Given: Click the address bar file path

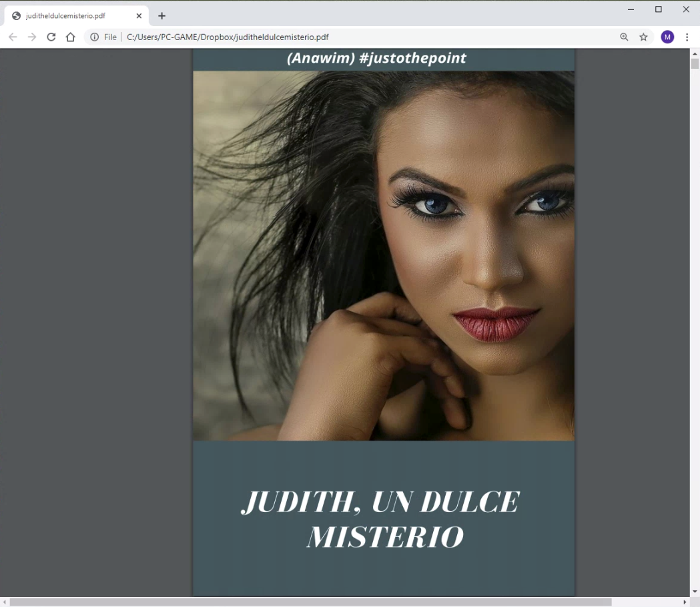Looking at the screenshot, I should [x=228, y=37].
